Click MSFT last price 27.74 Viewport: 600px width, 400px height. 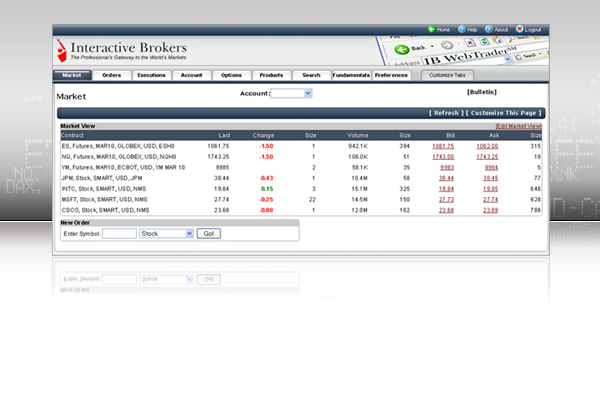[222, 200]
